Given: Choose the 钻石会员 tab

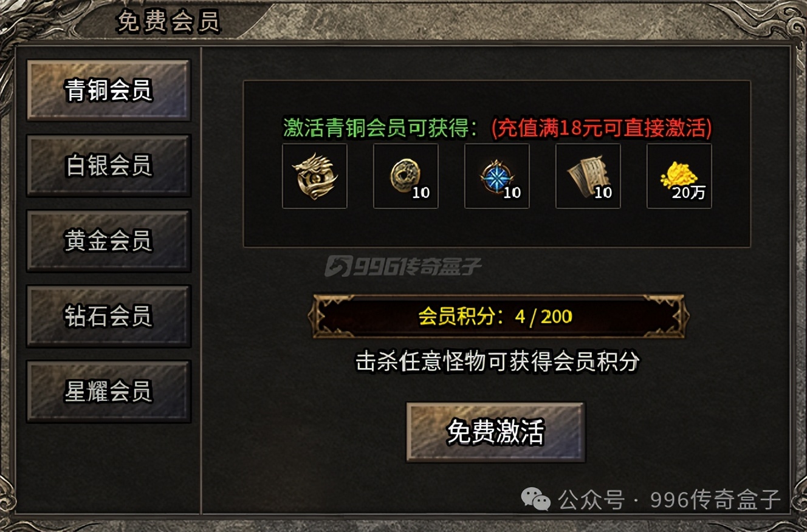Looking at the screenshot, I should point(109,316).
